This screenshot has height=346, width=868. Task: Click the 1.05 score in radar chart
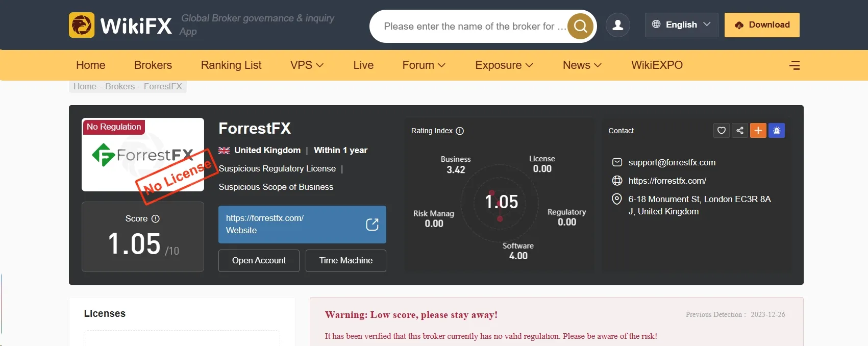(x=502, y=202)
